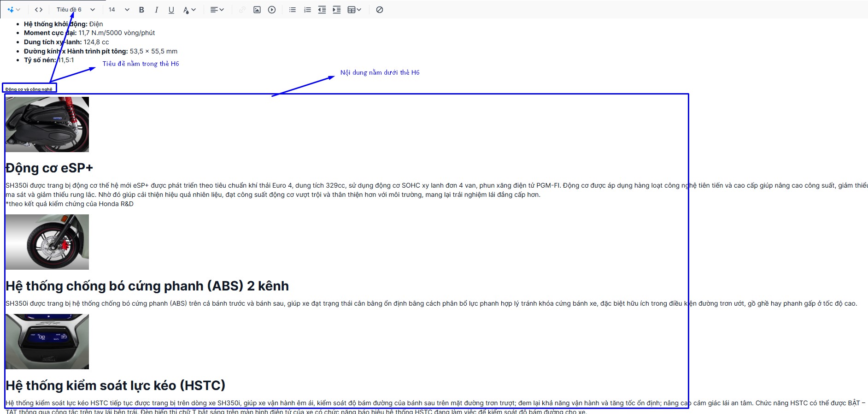Click the 'Tỷ số nén: 11,5:1' bullet
Image resolution: width=868 pixels, height=414 pixels.
point(49,60)
